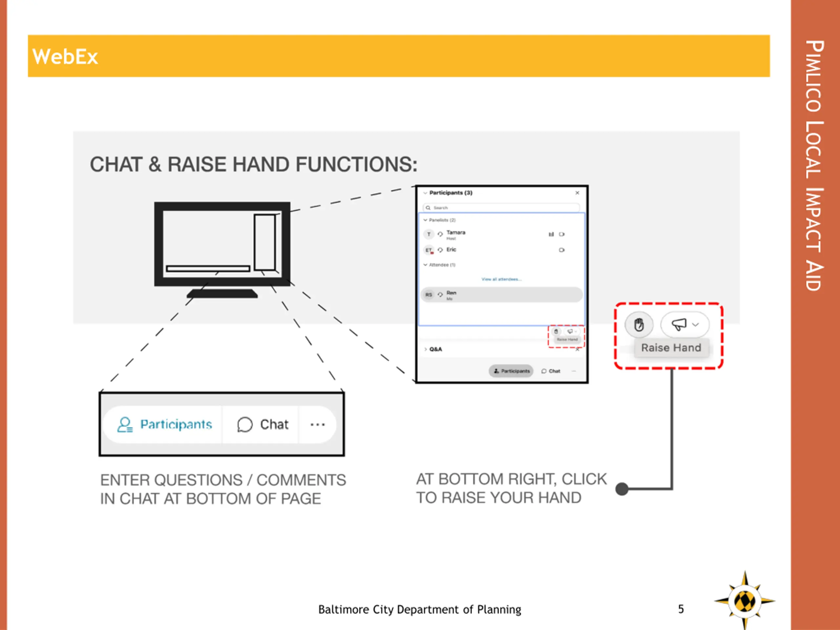Click Tamara's video camera icon
The image size is (840, 630).
pyautogui.click(x=562, y=234)
